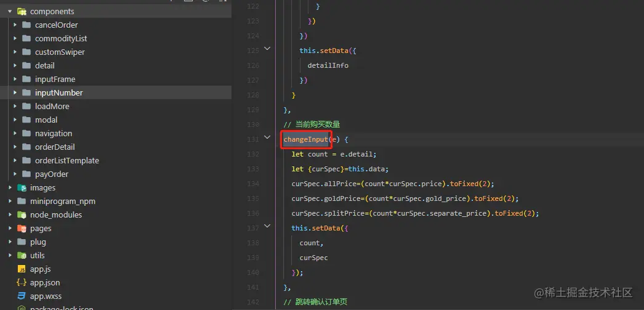The height and width of the screenshot is (310, 644).
Task: Open the app.wxss file
Action: pyautogui.click(x=46, y=296)
